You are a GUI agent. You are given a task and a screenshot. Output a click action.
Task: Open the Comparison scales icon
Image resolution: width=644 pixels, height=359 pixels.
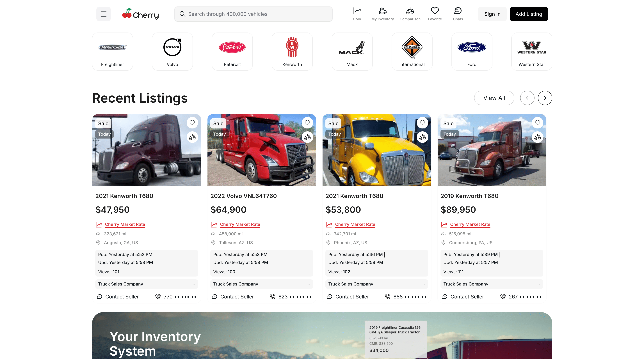coord(410,11)
